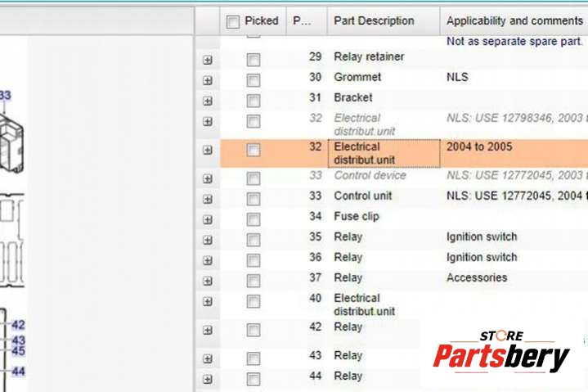The width and height of the screenshot is (588, 392).
Task: Expand the Relay row 44
Action: pyautogui.click(x=207, y=379)
